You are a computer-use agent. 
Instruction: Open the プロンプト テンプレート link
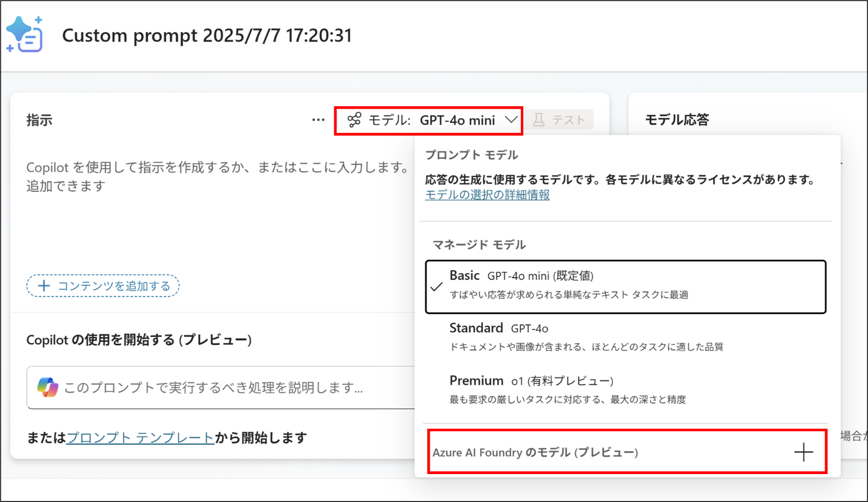[140, 438]
